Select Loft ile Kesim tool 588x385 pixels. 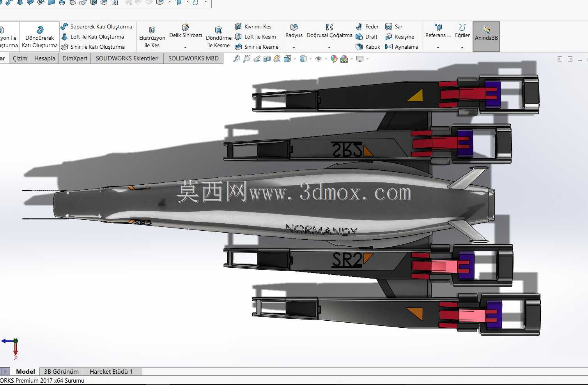[x=255, y=37]
